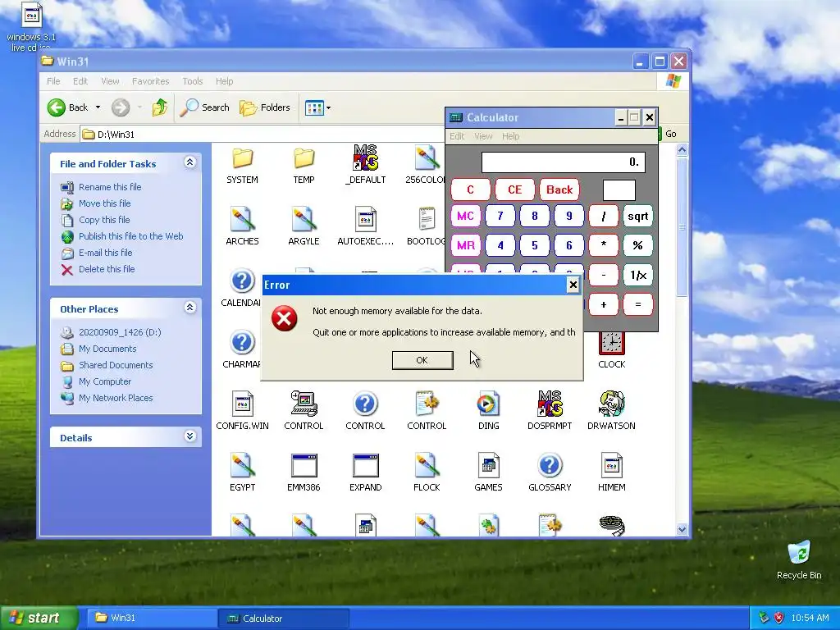Open My Network Places link
The image size is (840, 630).
(x=116, y=398)
